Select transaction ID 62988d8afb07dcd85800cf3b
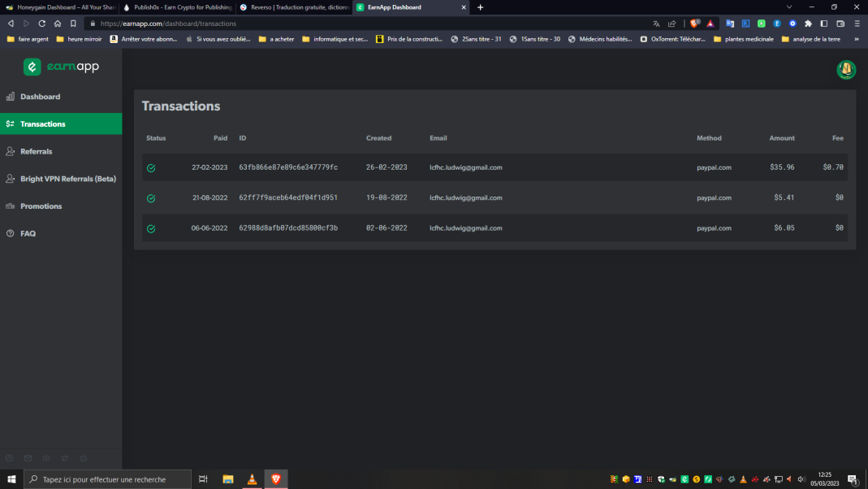Screen dimensions: 868x489 [x=288, y=228]
